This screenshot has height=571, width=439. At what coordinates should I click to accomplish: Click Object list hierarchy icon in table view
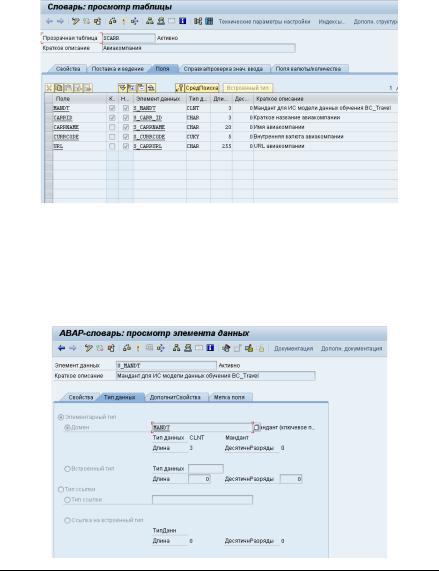point(150,21)
